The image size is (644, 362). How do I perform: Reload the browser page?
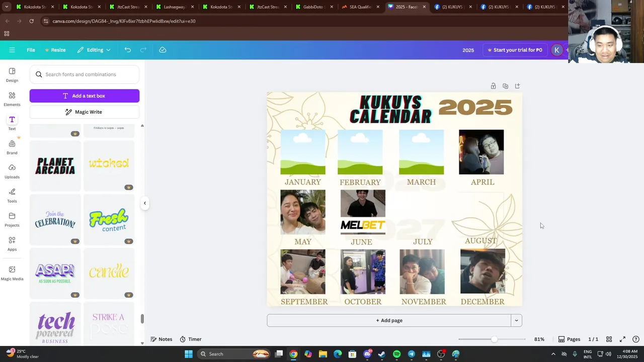coord(31,21)
